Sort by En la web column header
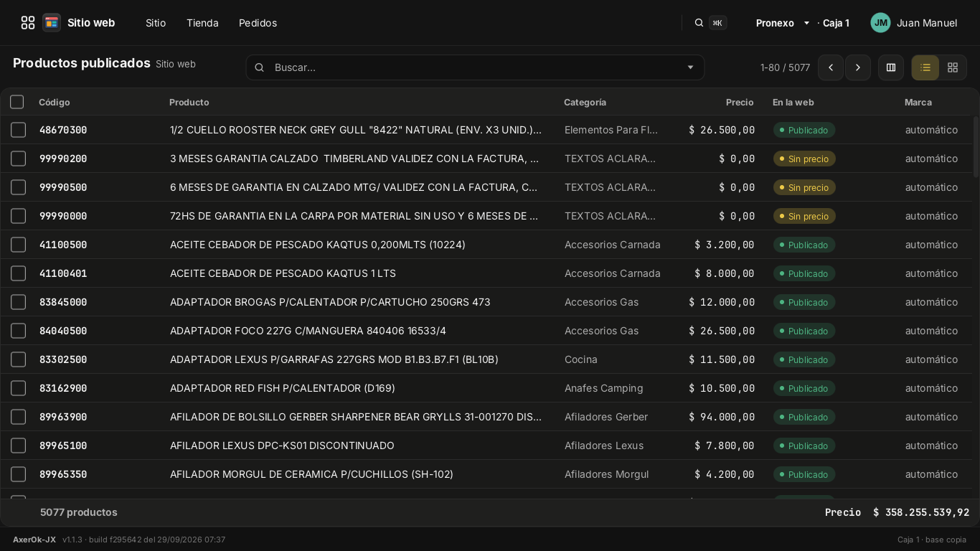 tap(793, 103)
